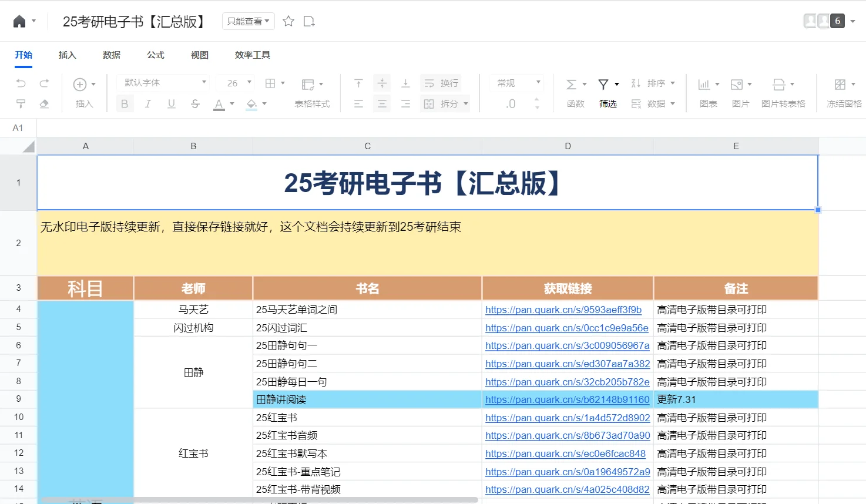
Task: Apply the cell fill color
Action: [251, 105]
